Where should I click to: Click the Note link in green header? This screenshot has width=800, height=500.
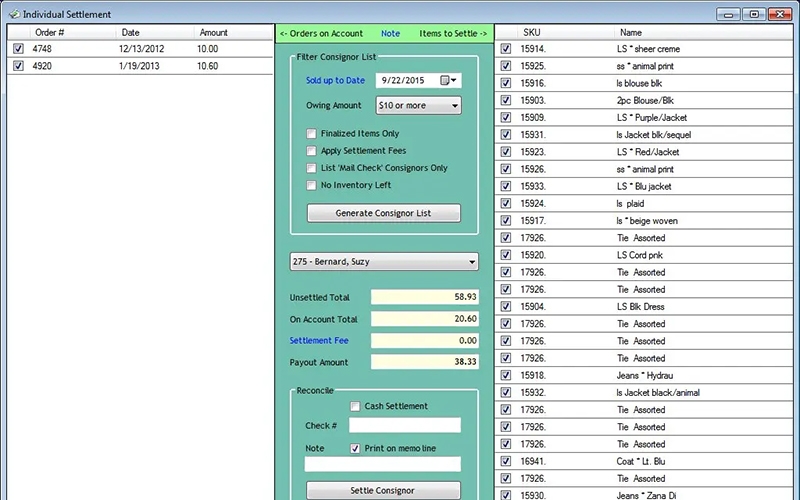(390, 33)
